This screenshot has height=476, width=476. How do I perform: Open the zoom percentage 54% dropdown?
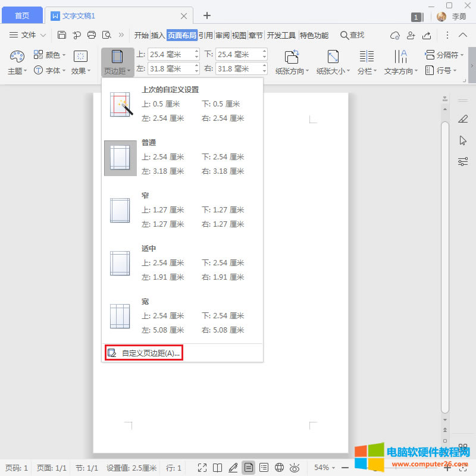point(325,468)
